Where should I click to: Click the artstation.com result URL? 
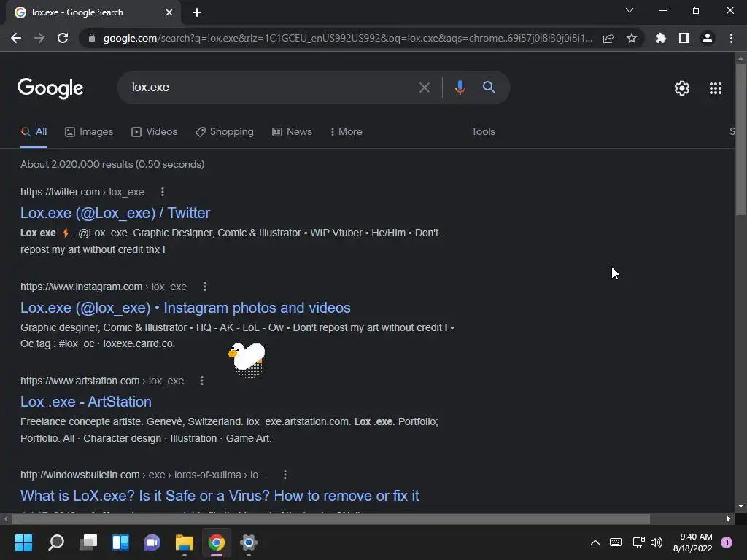[102, 381]
